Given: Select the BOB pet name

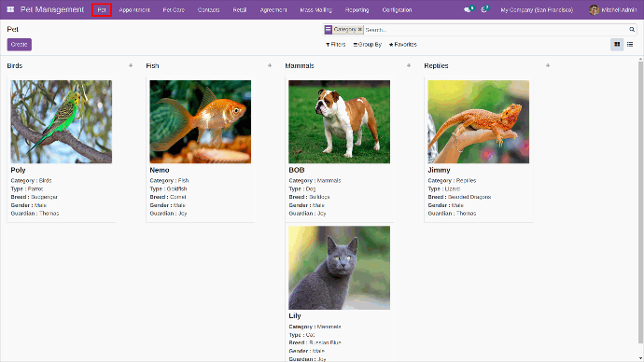Looking at the screenshot, I should pos(297,170).
